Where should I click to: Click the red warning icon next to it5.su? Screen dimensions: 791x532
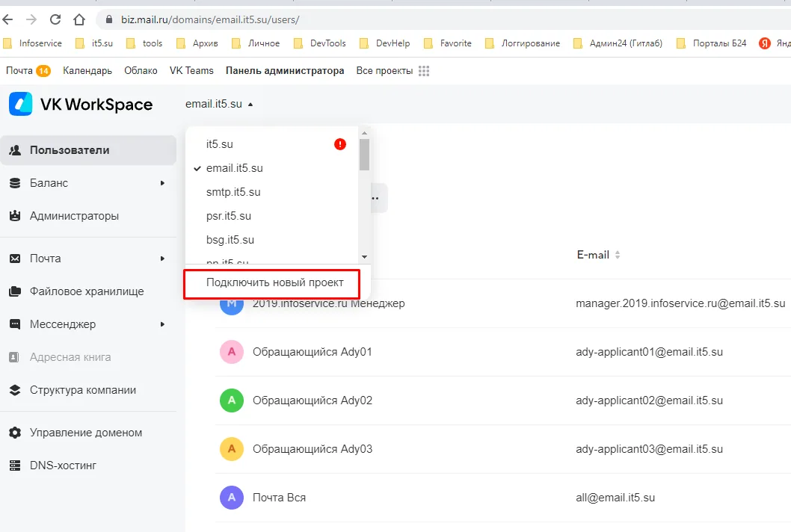[x=340, y=144]
